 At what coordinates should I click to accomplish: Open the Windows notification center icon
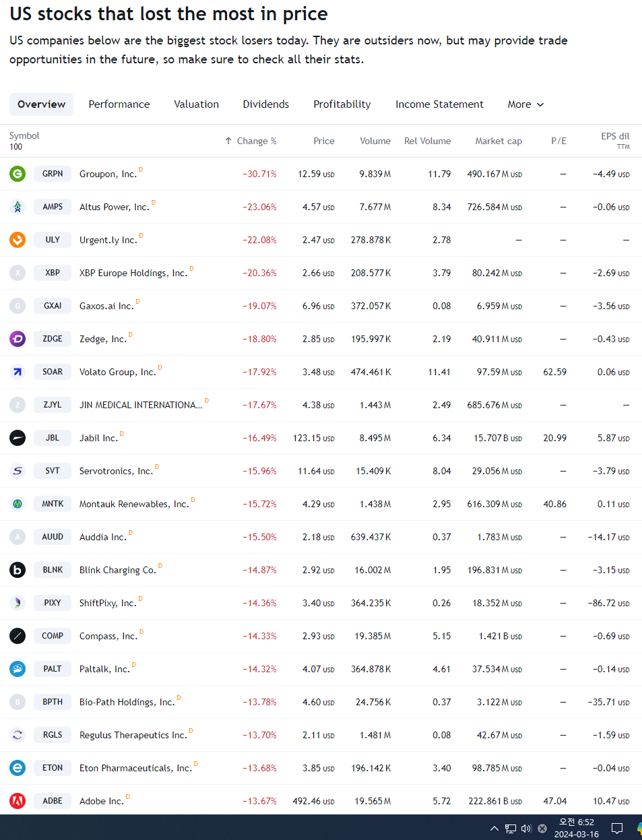pos(616,829)
